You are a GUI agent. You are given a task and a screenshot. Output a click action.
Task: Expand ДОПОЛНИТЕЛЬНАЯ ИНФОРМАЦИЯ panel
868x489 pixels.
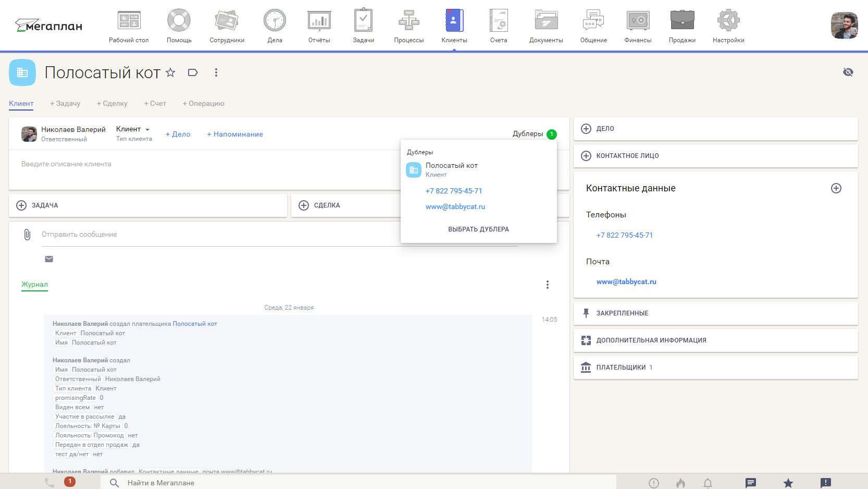tap(716, 340)
